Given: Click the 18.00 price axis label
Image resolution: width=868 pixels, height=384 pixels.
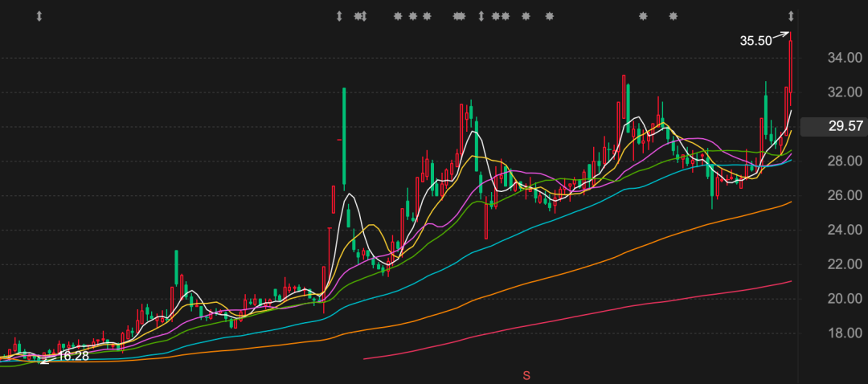Looking at the screenshot, I should (x=845, y=333).
